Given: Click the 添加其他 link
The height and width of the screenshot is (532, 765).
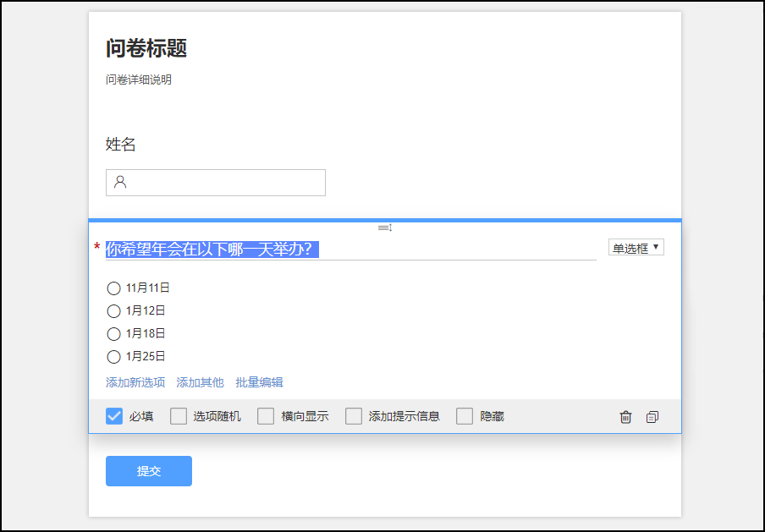Looking at the screenshot, I should pos(200,382).
